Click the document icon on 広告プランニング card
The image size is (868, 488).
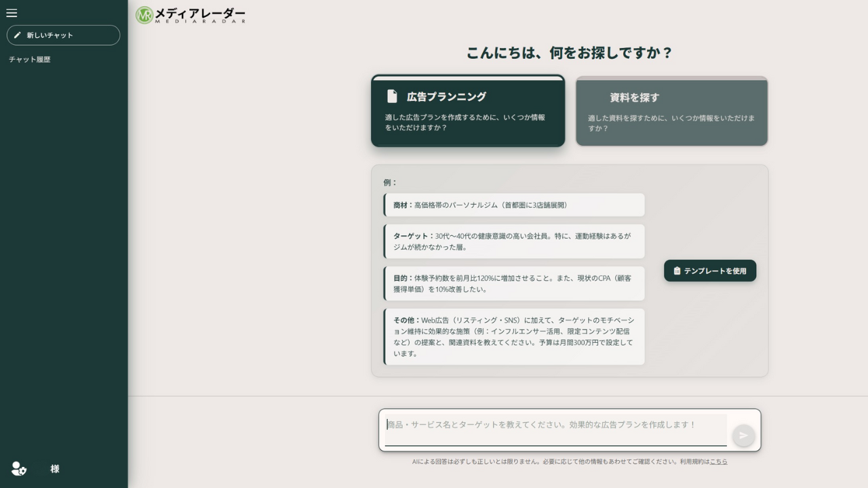[x=392, y=96]
